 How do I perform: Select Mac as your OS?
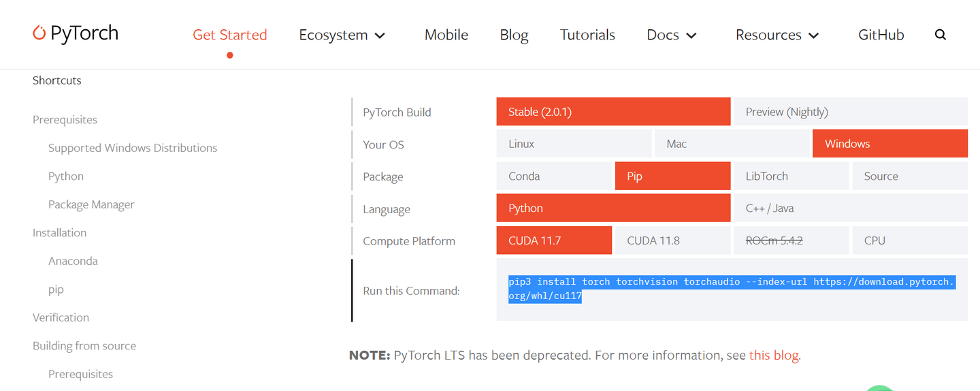coord(732,144)
